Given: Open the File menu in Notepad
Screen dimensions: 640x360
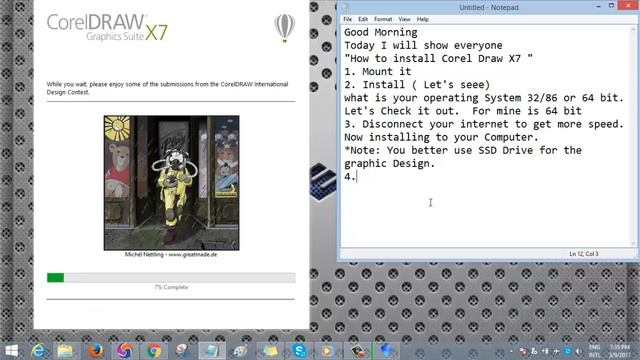Looking at the screenshot, I should [x=347, y=19].
